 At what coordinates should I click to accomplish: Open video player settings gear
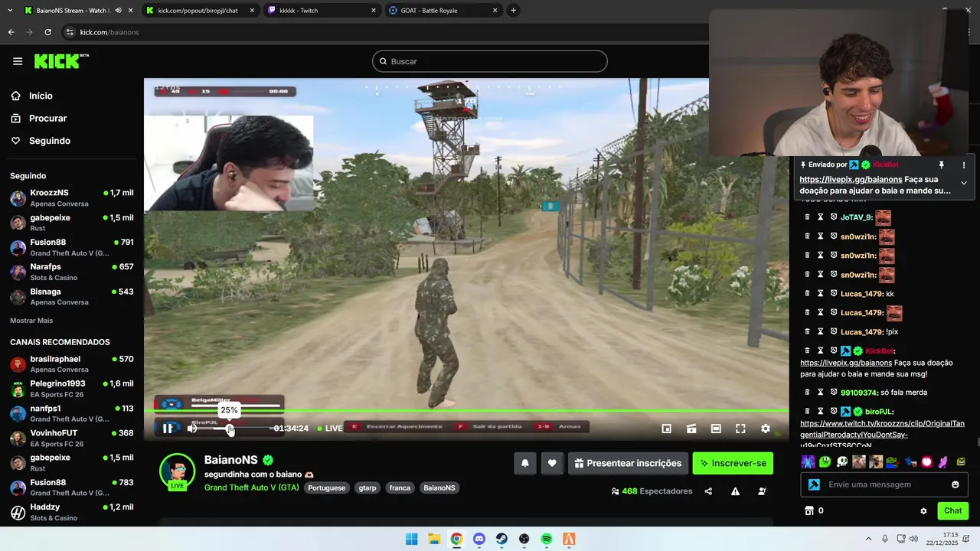(x=766, y=429)
